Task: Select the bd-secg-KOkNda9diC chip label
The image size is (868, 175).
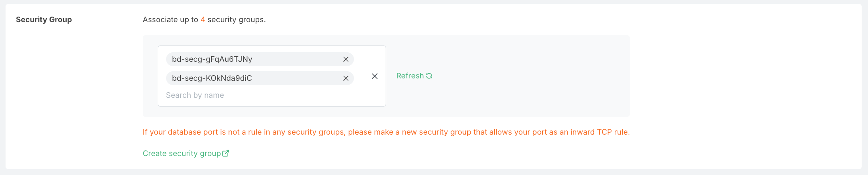Action: pyautogui.click(x=212, y=78)
